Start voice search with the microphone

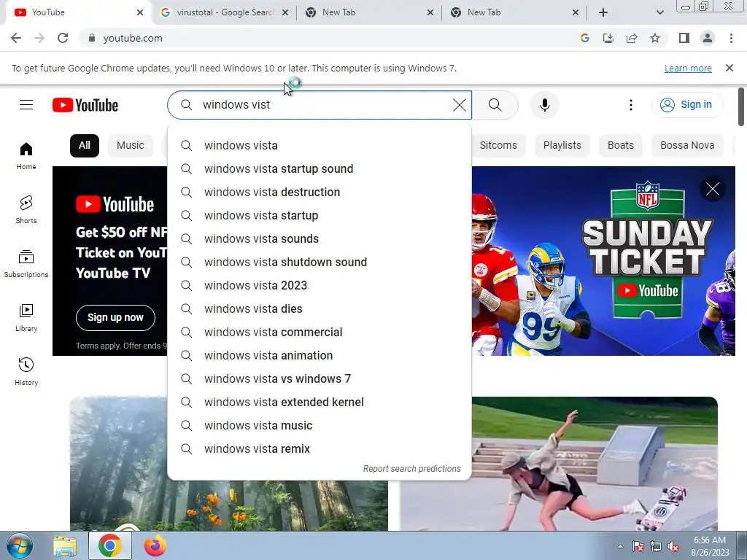tap(544, 105)
